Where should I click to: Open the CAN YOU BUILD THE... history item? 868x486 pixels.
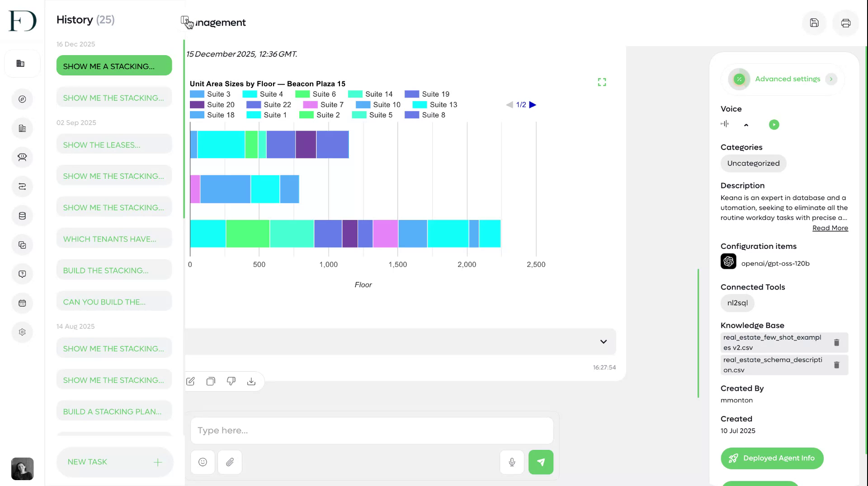point(114,302)
